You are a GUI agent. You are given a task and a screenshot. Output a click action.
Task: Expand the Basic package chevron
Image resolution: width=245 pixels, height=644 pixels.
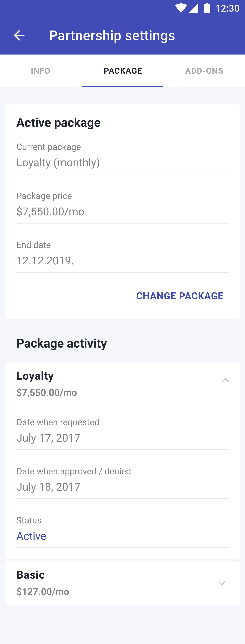tap(222, 583)
